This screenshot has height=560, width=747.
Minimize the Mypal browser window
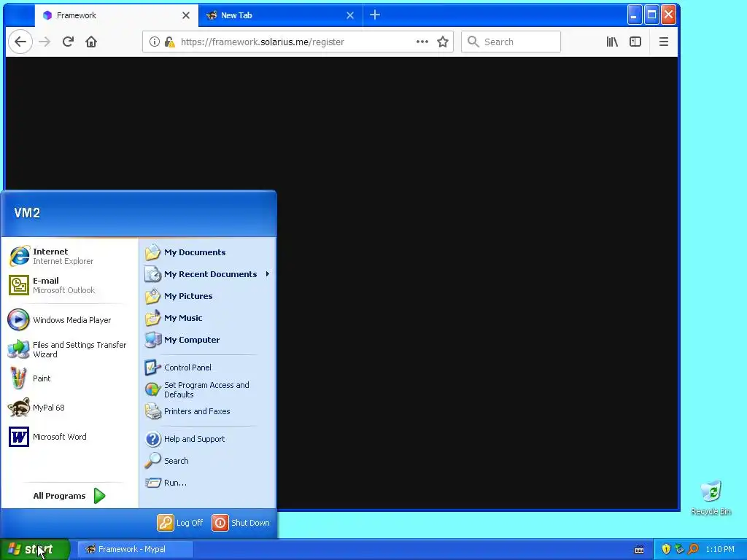[634, 15]
